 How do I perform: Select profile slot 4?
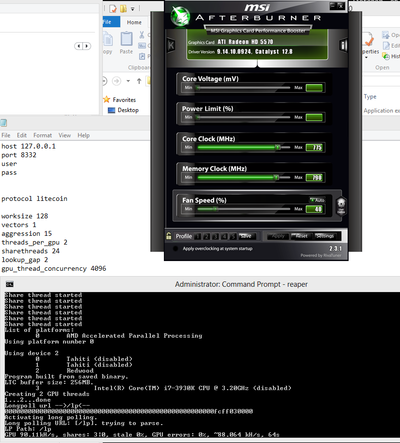tap(224, 236)
